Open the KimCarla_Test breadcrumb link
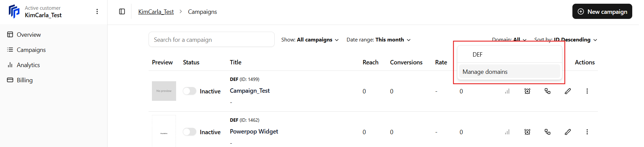 [156, 12]
